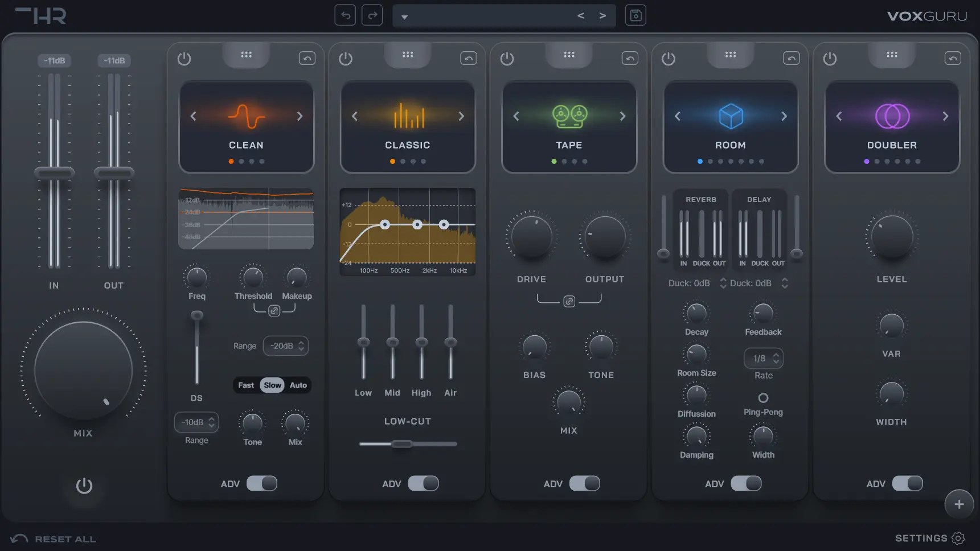This screenshot has width=980, height=551.
Task: Reset the TAPE module with its reset icon
Action: click(630, 58)
